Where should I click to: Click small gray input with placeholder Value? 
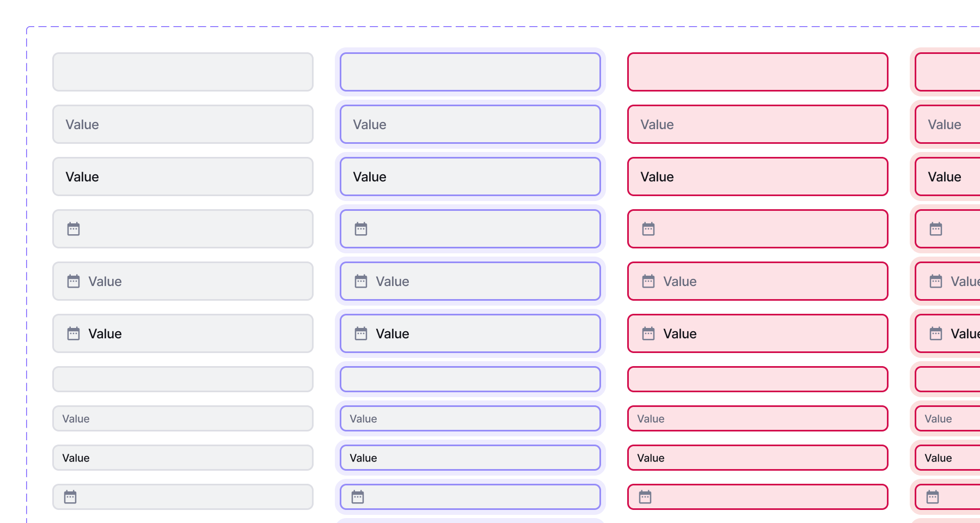[183, 418]
